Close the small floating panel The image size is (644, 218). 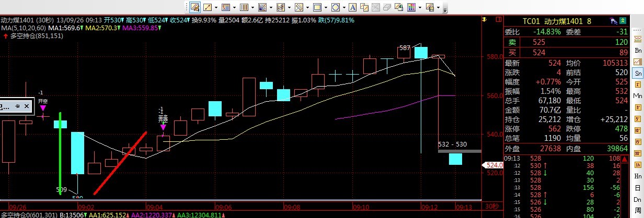coord(28,106)
